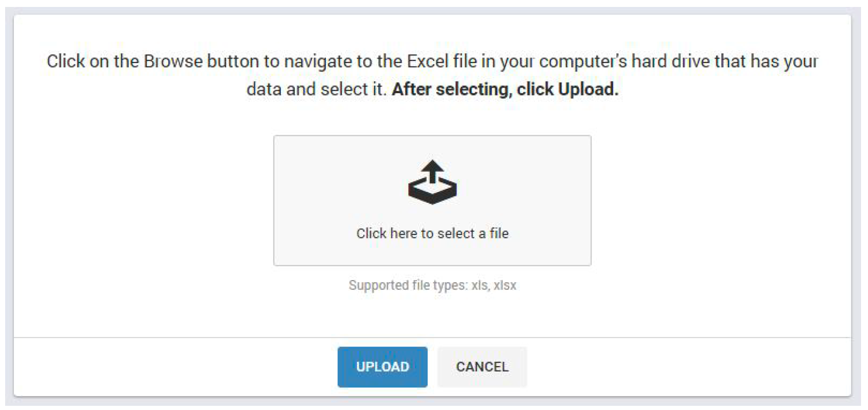Click the word "data" in the instructions
Screen dimensions: 868x410
(x=264, y=89)
